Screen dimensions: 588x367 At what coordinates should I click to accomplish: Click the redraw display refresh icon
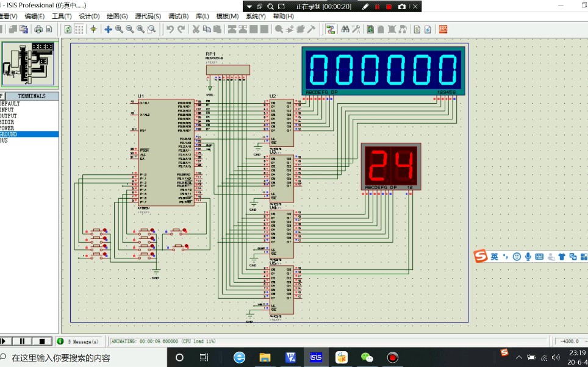68,30
